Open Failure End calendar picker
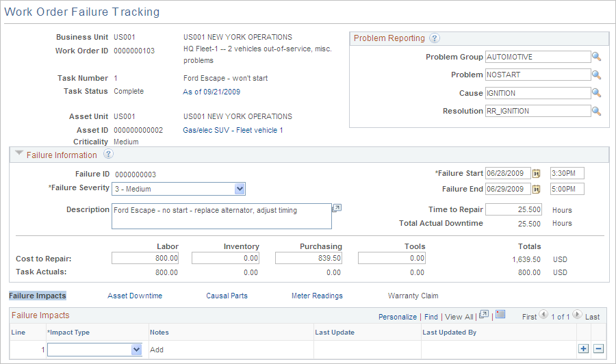The width and height of the screenshot is (616, 364). pos(536,190)
